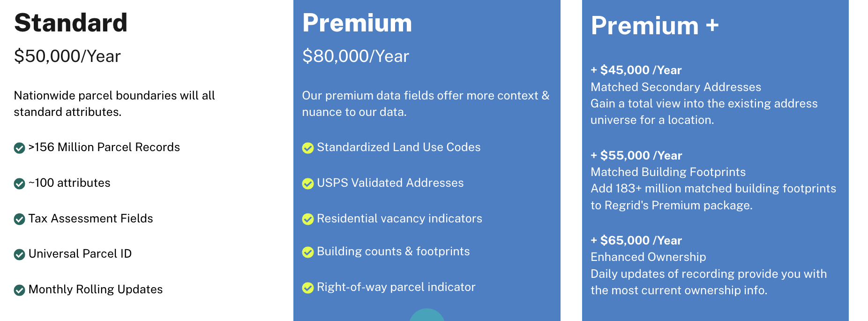Click the + $45,000 /Year add-on price
Image resolution: width=868 pixels, height=321 pixels.
point(636,70)
